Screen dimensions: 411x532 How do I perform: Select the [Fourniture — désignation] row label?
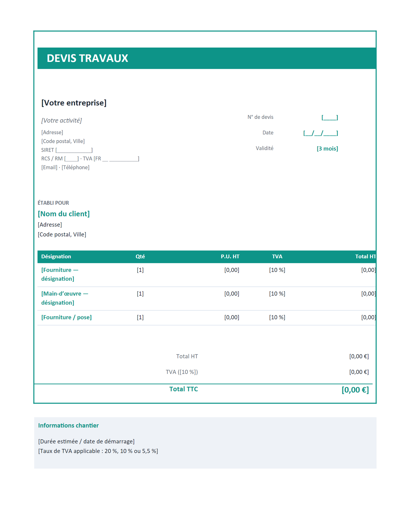60,274
